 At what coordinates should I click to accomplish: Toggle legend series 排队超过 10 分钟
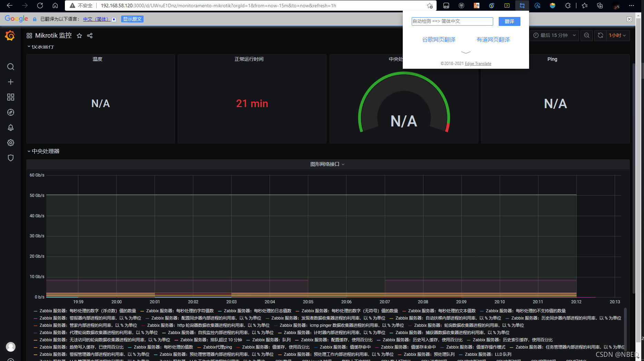(x=208, y=340)
